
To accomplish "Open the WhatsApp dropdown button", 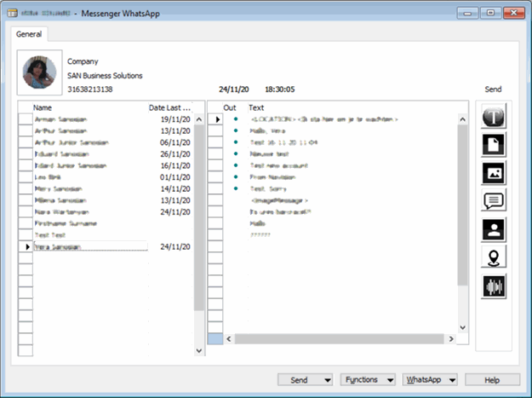I will tap(430, 379).
